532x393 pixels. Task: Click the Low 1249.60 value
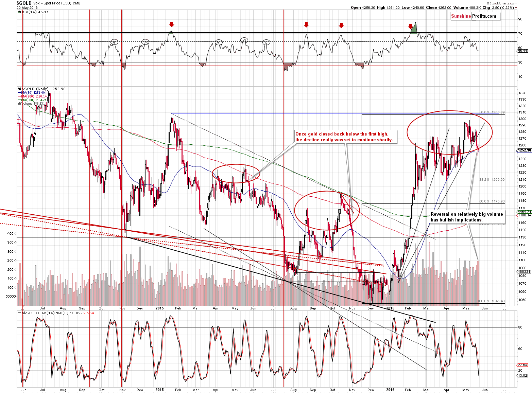(x=413, y=8)
